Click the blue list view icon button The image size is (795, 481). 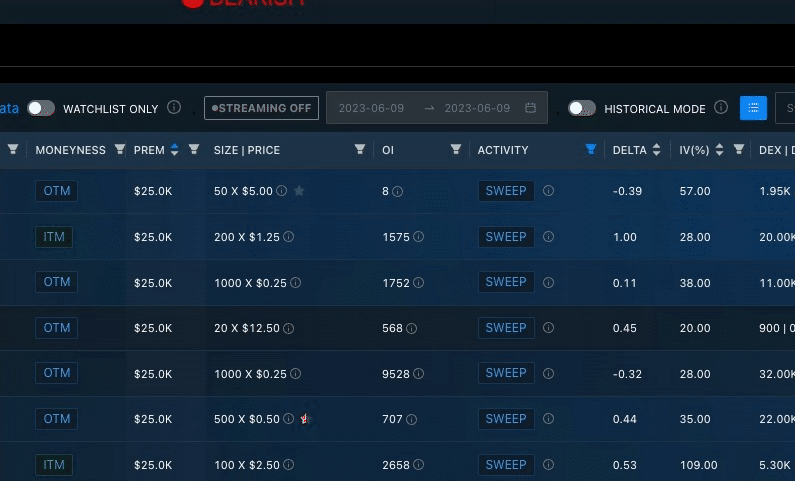click(x=753, y=108)
